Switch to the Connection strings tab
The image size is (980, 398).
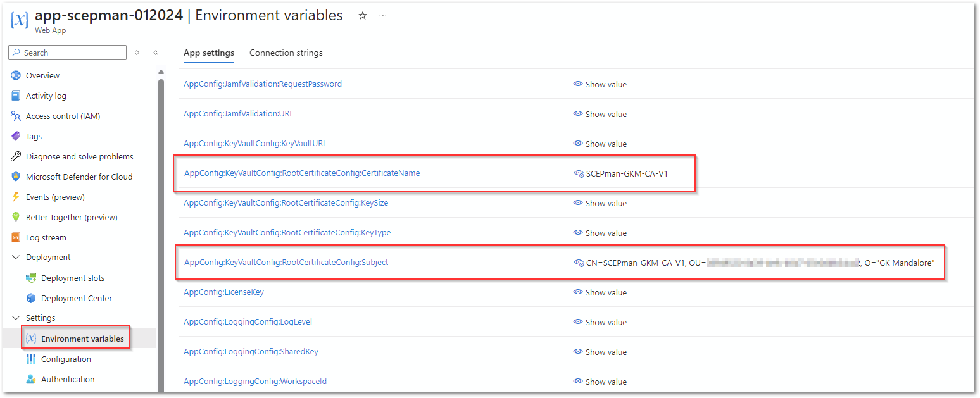click(x=286, y=53)
